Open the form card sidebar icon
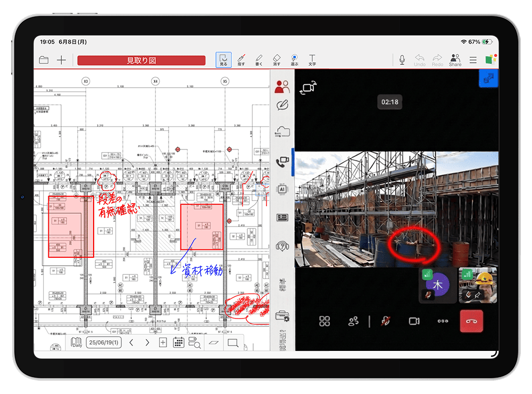The image size is (532, 394). tap(282, 217)
